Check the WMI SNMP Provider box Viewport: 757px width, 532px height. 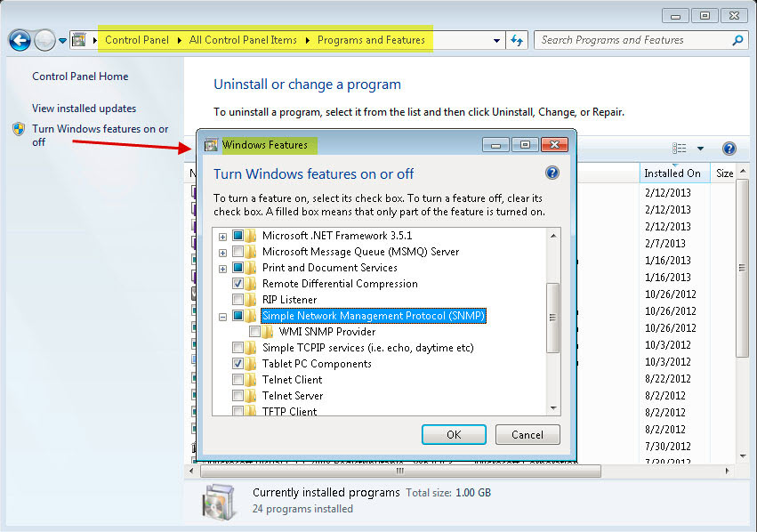254,332
